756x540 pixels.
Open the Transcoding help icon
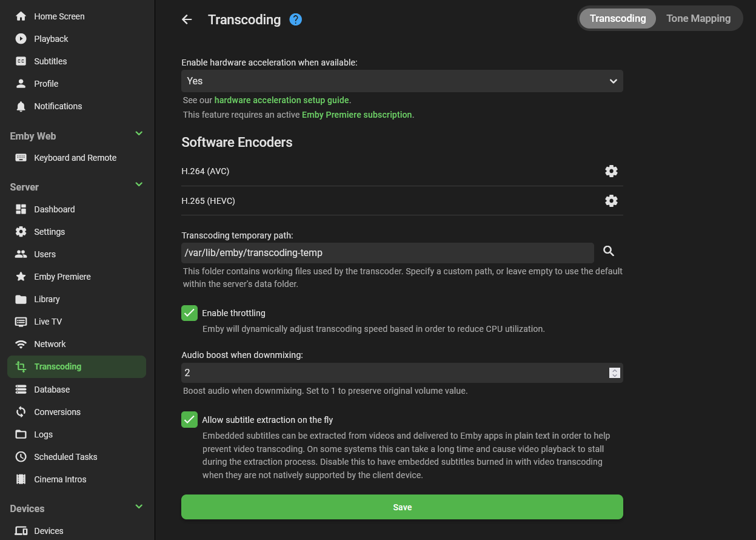295,19
